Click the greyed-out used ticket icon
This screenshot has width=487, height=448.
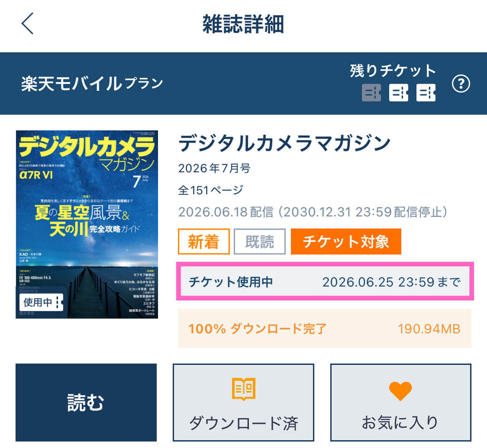tap(371, 93)
